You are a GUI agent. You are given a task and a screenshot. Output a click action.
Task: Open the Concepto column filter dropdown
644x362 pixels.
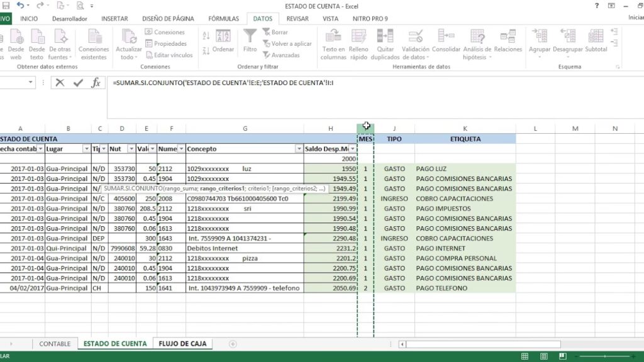pos(299,149)
